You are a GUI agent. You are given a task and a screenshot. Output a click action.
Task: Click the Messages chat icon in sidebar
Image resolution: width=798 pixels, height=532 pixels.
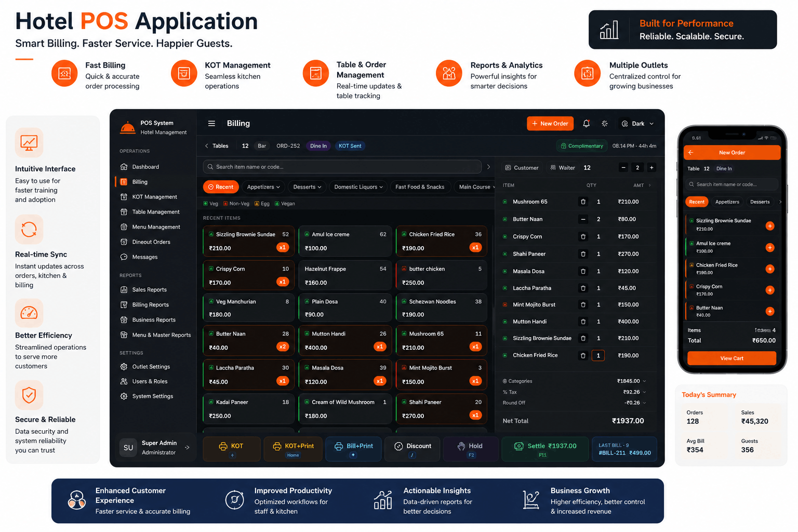pyautogui.click(x=124, y=257)
